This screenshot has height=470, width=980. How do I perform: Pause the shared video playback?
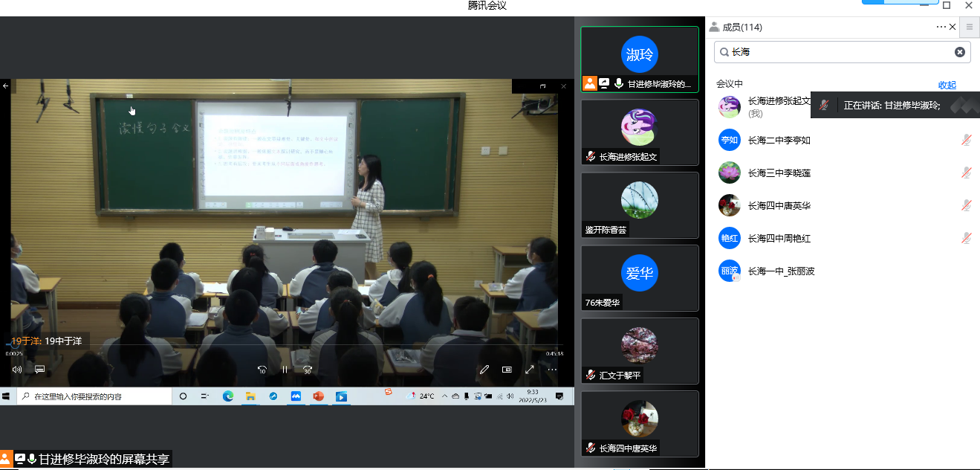tap(285, 369)
